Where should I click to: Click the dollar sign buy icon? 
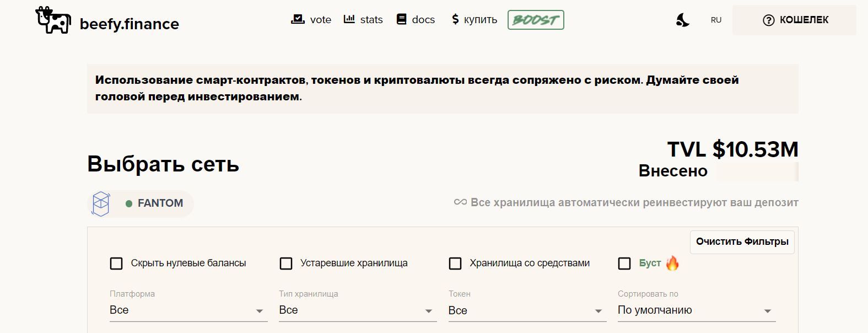coord(455,19)
